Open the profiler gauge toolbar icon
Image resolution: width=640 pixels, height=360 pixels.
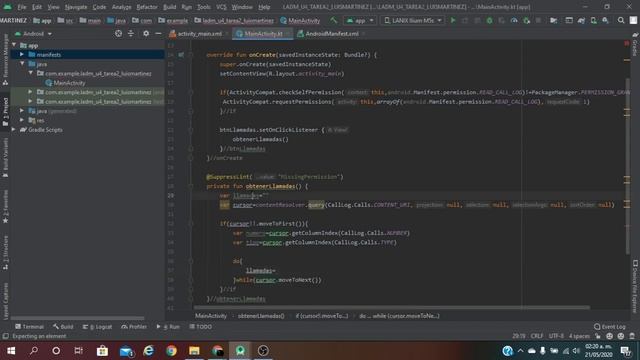point(514,20)
